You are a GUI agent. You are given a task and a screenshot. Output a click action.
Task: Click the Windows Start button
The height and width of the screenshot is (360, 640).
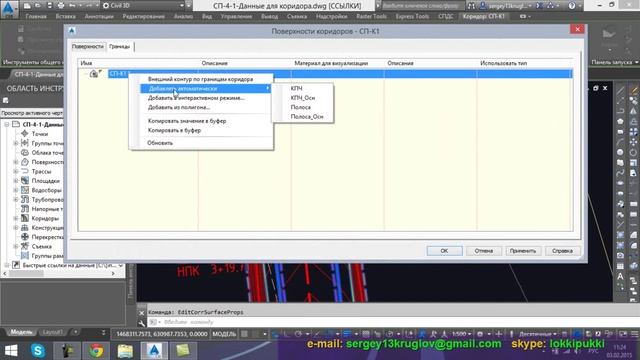(11, 351)
